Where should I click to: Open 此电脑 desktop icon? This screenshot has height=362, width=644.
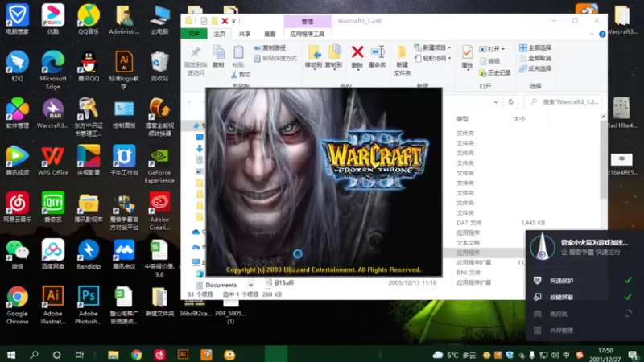click(159, 19)
